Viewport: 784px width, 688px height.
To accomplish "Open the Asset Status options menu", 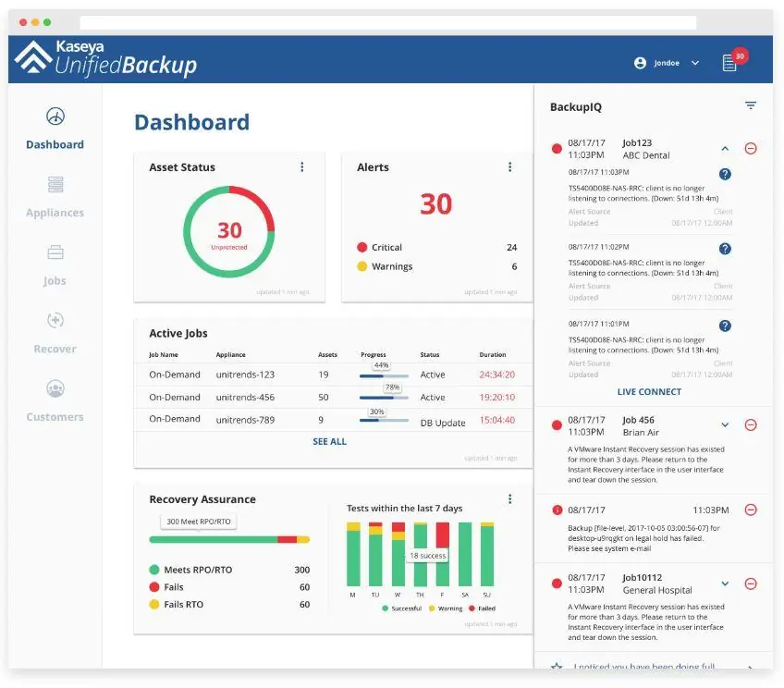I will pos(302,167).
